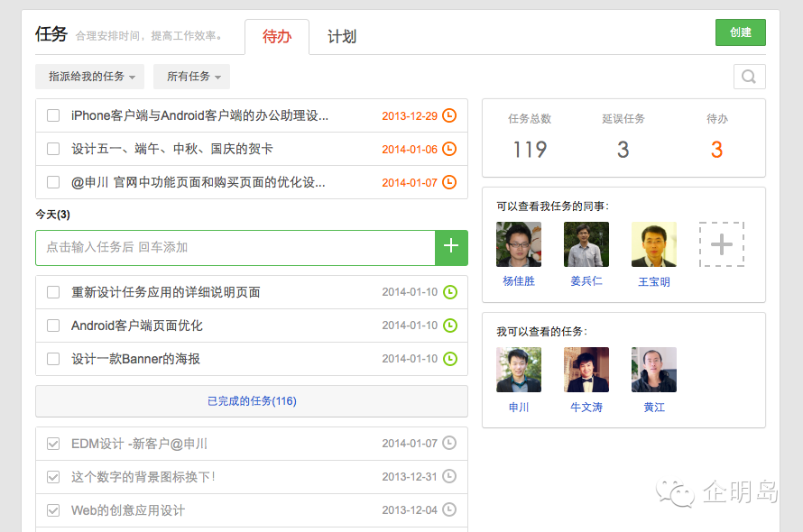Click the green plus add-task button
Image resolution: width=803 pixels, height=532 pixels.
451,248
